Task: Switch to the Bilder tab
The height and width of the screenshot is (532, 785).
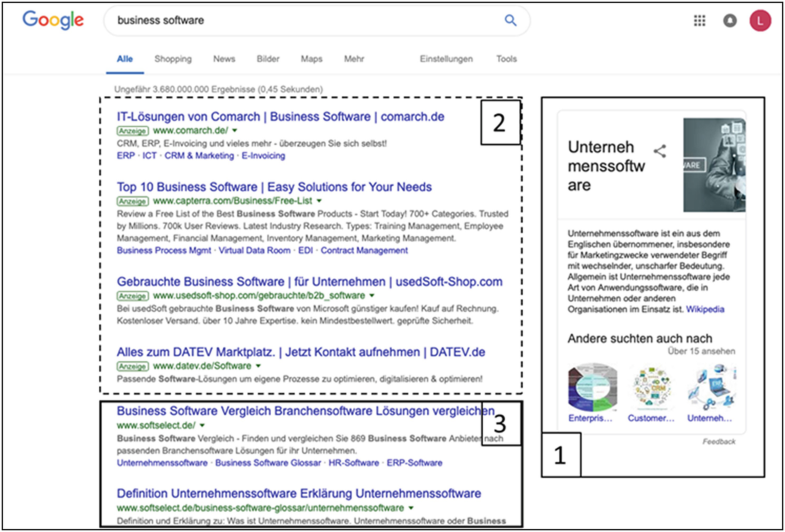Action: [x=268, y=59]
